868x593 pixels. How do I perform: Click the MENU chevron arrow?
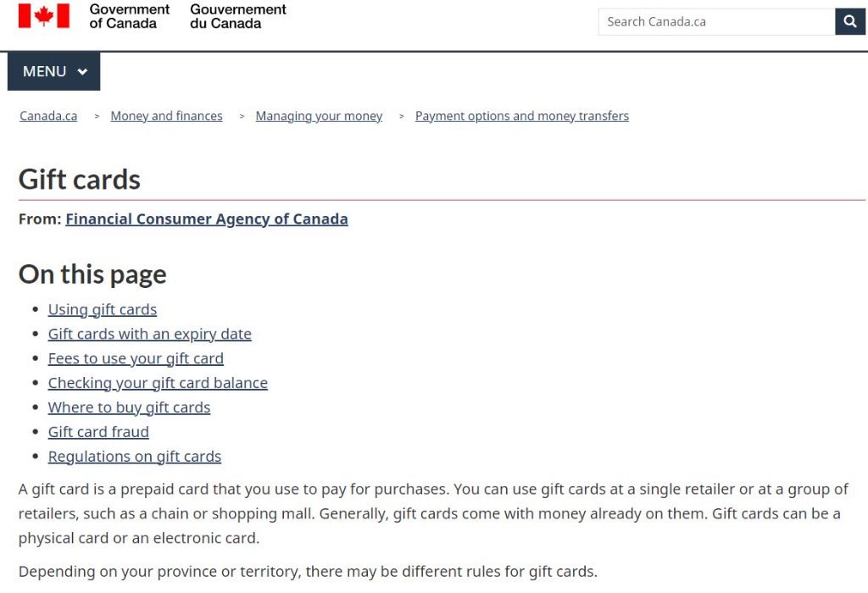coord(82,71)
